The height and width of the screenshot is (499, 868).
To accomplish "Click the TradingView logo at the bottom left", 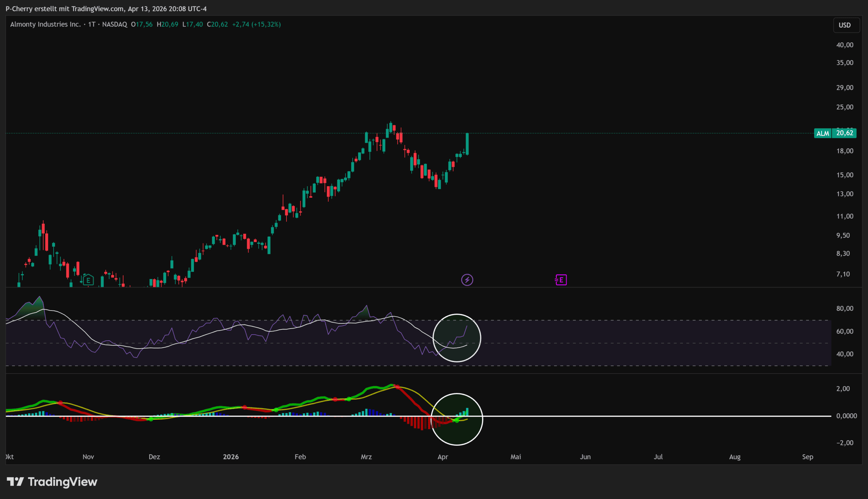I will (52, 482).
